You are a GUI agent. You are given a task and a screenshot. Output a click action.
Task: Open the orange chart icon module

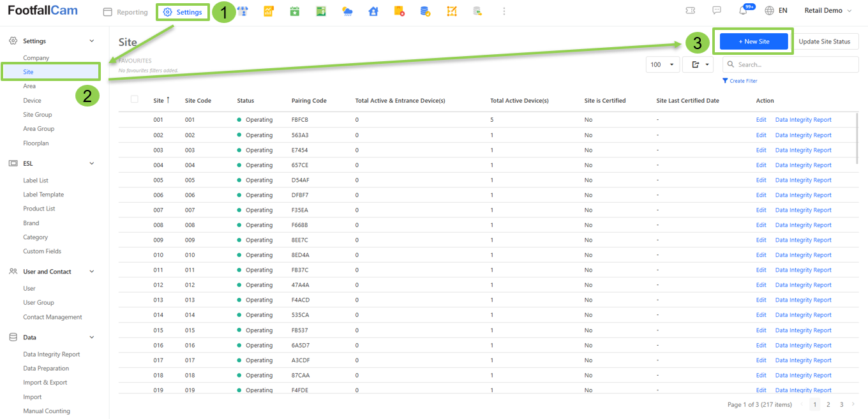click(269, 11)
